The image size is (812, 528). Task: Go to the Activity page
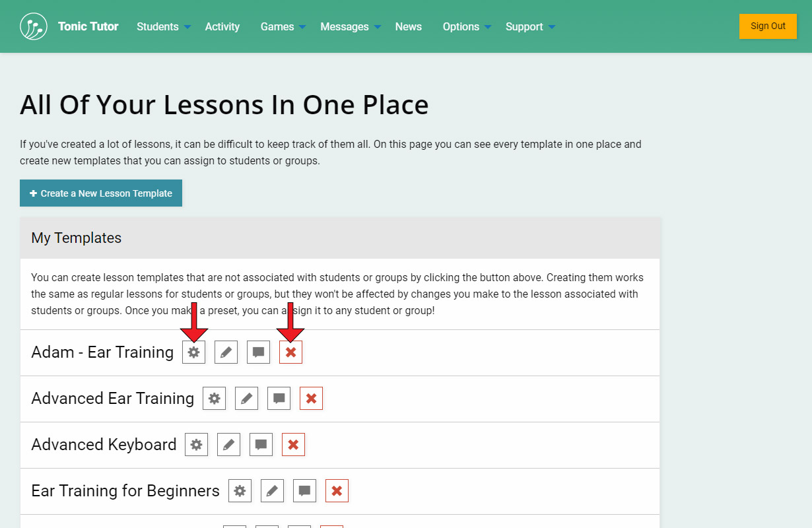(x=222, y=26)
